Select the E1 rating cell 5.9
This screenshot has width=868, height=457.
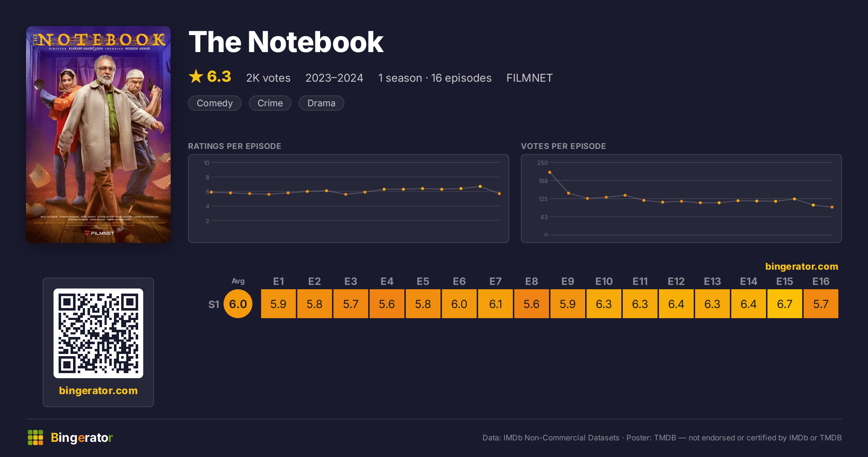click(x=278, y=304)
